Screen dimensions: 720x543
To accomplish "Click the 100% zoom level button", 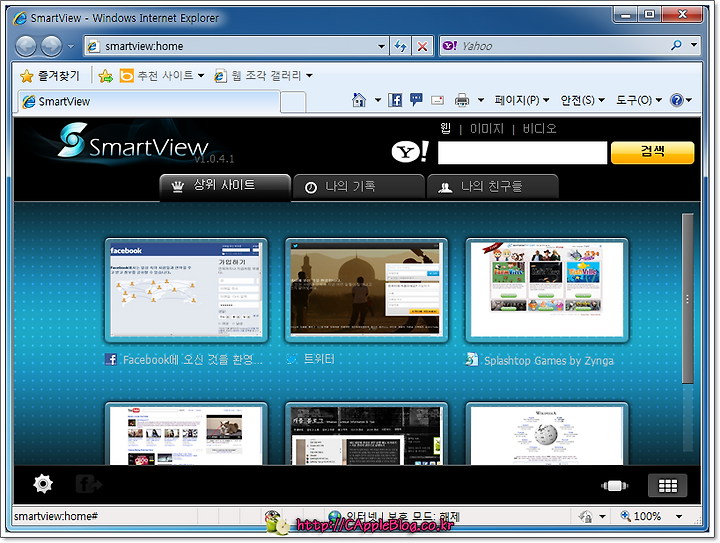I will 641,516.
